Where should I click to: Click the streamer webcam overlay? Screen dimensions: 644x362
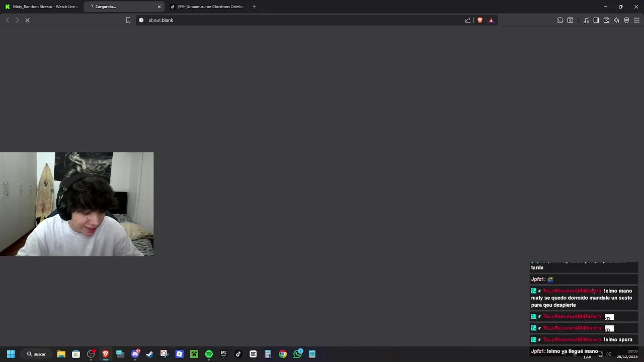76,204
